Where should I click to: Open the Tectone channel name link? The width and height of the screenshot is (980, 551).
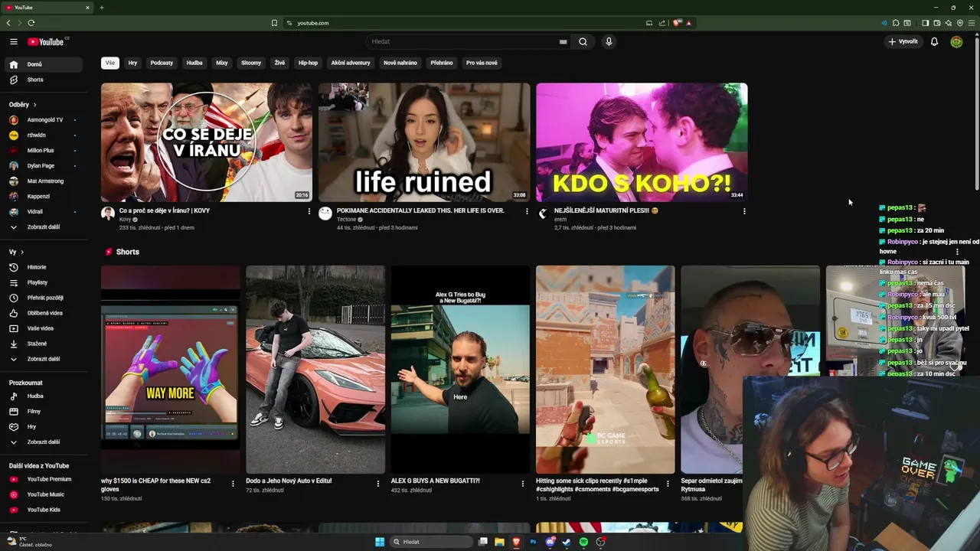(x=346, y=220)
